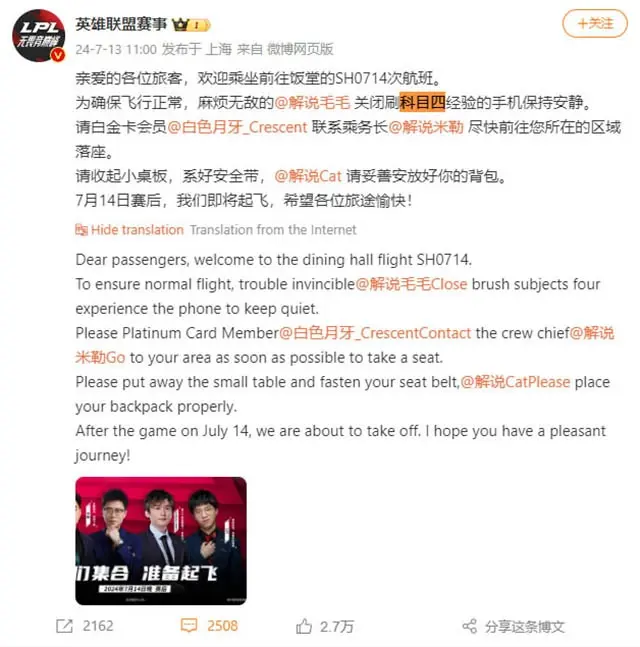The width and height of the screenshot is (640, 647).
Task: Open the 英雄联盟赛事 account name
Action: coord(121,24)
